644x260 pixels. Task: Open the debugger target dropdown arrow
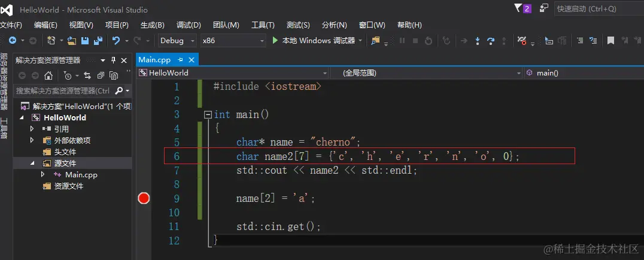360,41
